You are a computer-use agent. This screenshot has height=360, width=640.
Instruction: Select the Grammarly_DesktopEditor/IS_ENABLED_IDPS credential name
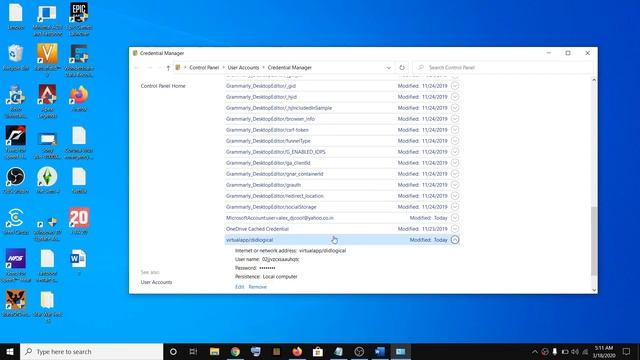(x=276, y=152)
